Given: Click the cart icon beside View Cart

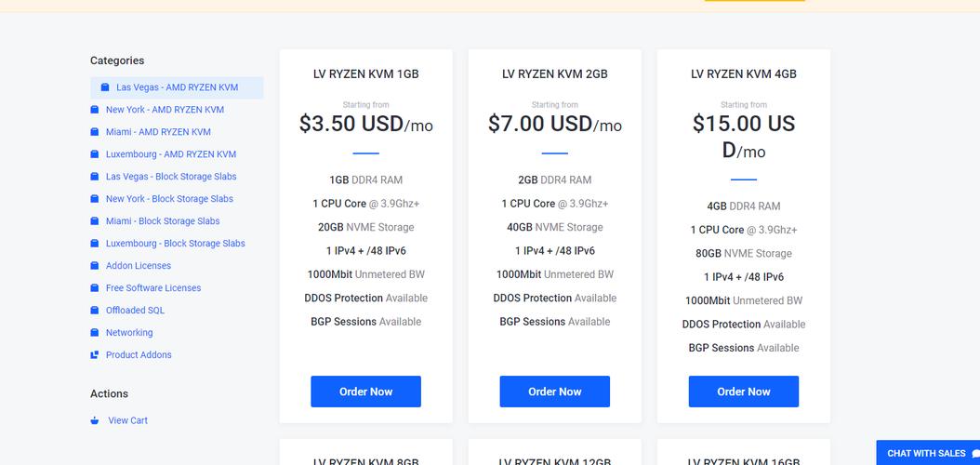Looking at the screenshot, I should (95, 420).
